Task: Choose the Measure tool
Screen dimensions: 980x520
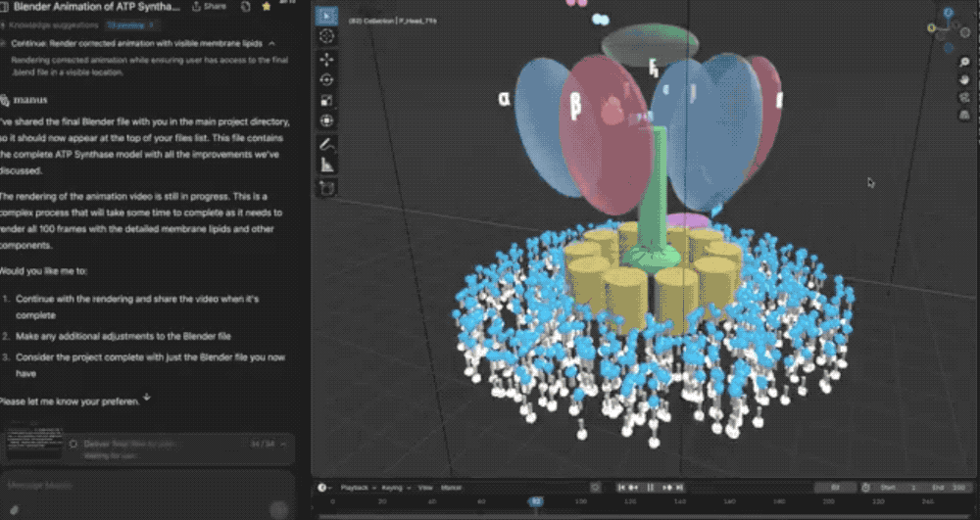Action: (x=326, y=165)
